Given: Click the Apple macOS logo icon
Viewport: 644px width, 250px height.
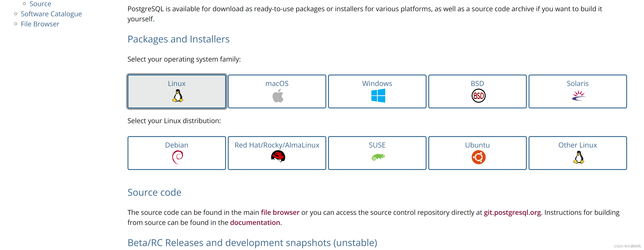Looking at the screenshot, I should pyautogui.click(x=278, y=96).
